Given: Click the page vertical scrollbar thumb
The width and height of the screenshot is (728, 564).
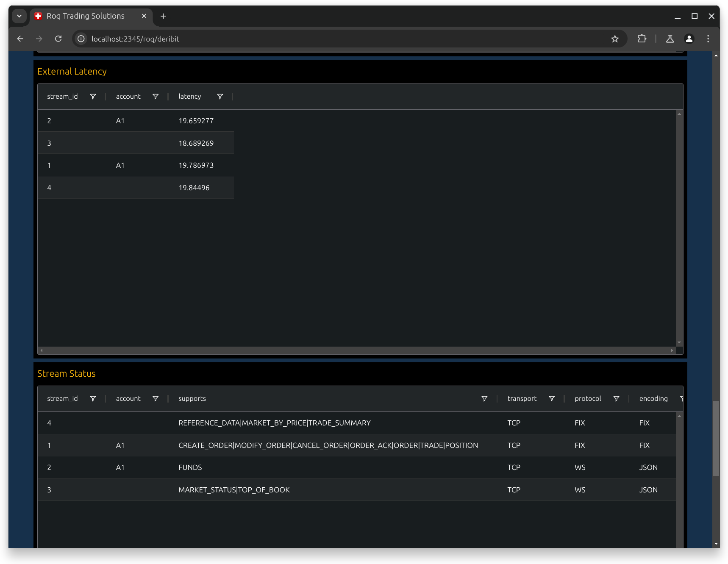Looking at the screenshot, I should [716, 439].
